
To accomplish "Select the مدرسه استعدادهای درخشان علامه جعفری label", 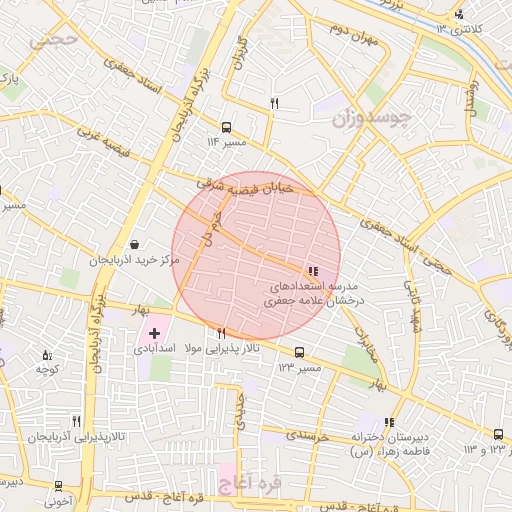I will point(314,294).
